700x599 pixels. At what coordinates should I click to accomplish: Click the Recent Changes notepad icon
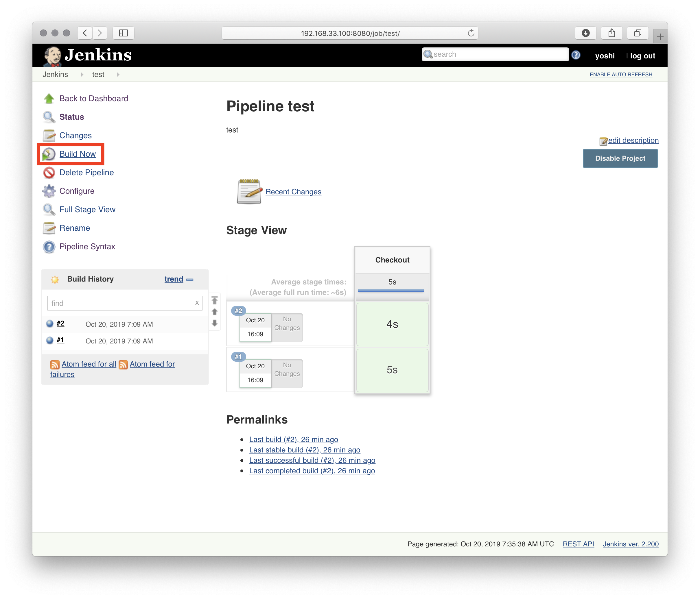click(x=249, y=191)
